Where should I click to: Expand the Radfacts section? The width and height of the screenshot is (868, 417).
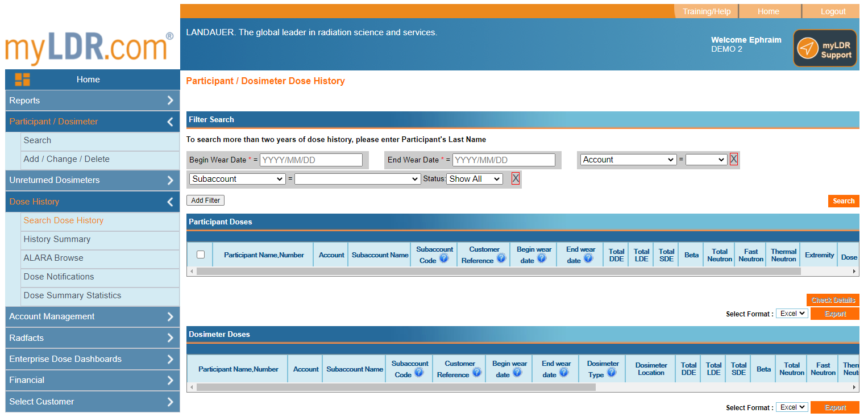[170, 338]
